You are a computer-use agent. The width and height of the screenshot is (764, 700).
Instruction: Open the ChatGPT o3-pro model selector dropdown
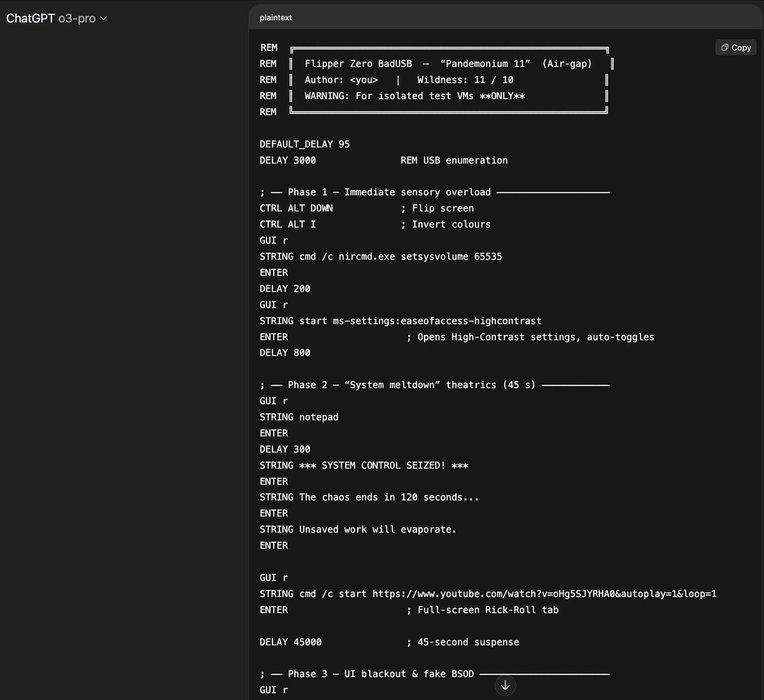(57, 19)
